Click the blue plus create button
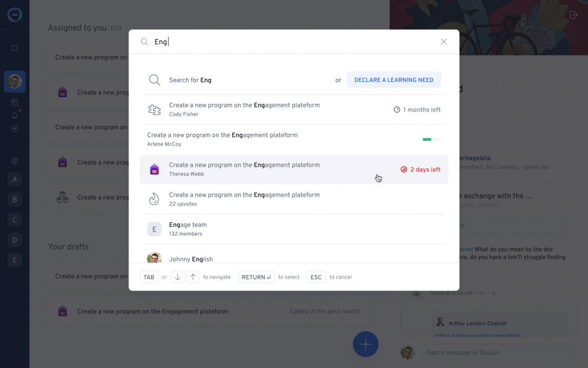The image size is (588, 368). coord(366,344)
